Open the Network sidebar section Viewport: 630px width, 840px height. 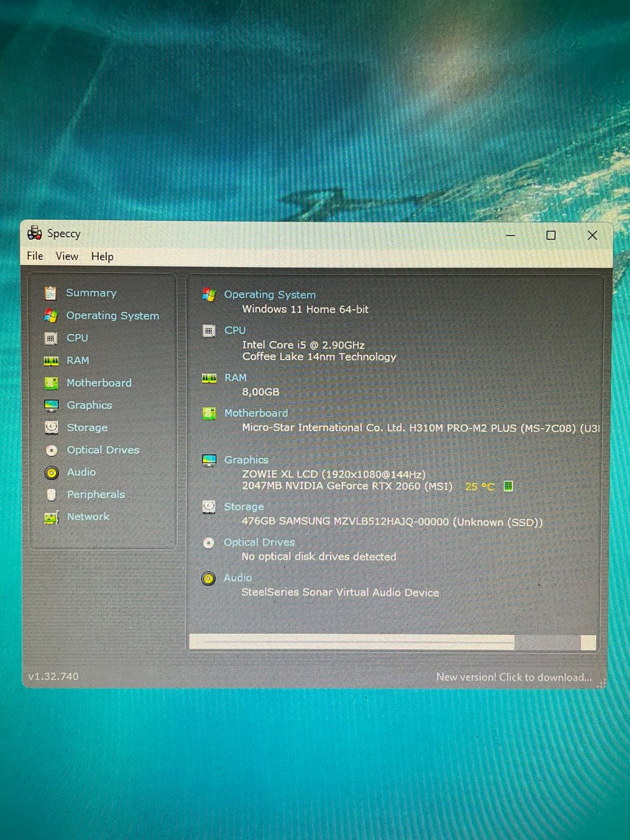pos(88,517)
